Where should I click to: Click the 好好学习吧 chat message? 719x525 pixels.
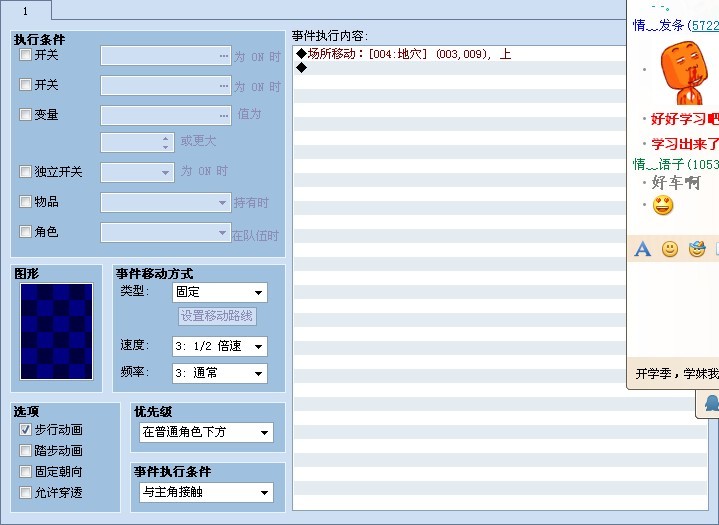(x=685, y=119)
